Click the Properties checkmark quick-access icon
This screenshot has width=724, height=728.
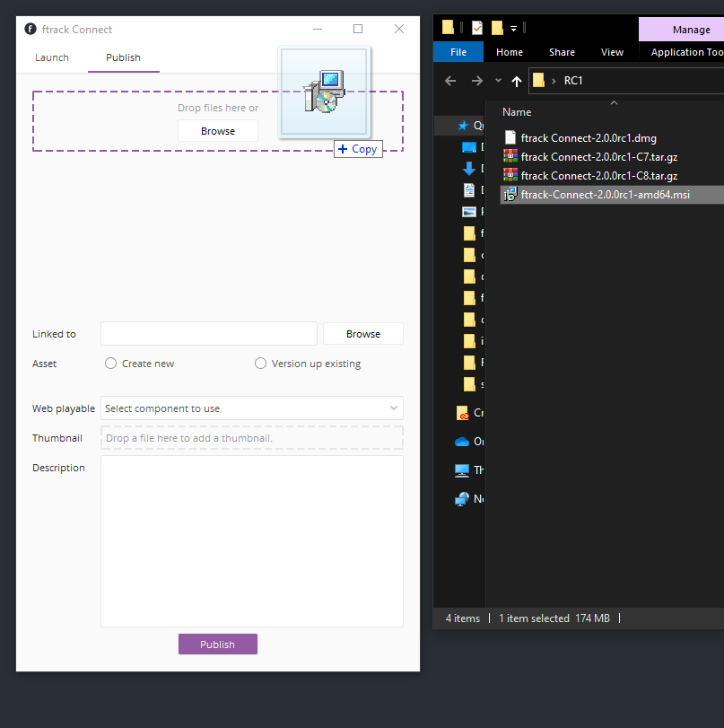click(x=477, y=28)
